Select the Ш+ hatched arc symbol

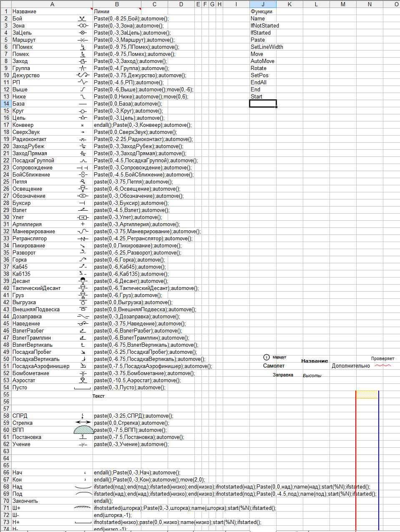point(83,507)
